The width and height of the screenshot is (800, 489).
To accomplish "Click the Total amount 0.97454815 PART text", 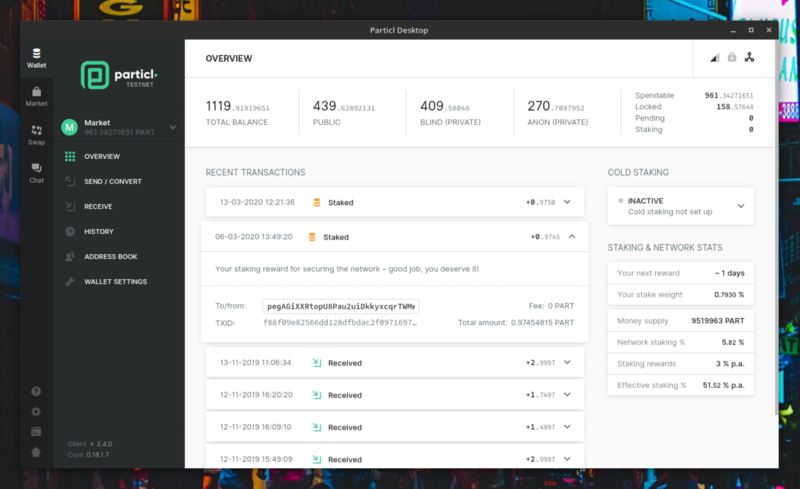I will point(516,323).
